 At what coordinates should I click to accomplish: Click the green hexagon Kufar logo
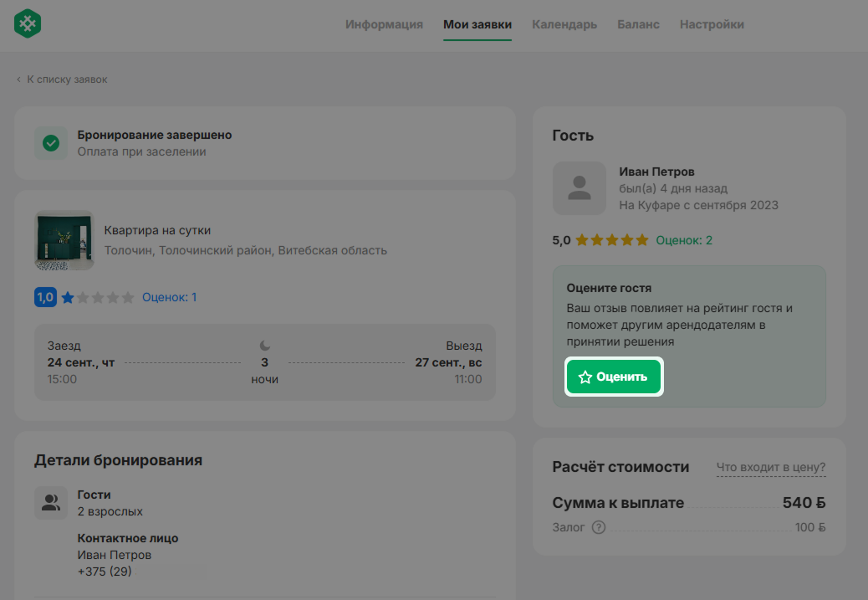[x=28, y=23]
